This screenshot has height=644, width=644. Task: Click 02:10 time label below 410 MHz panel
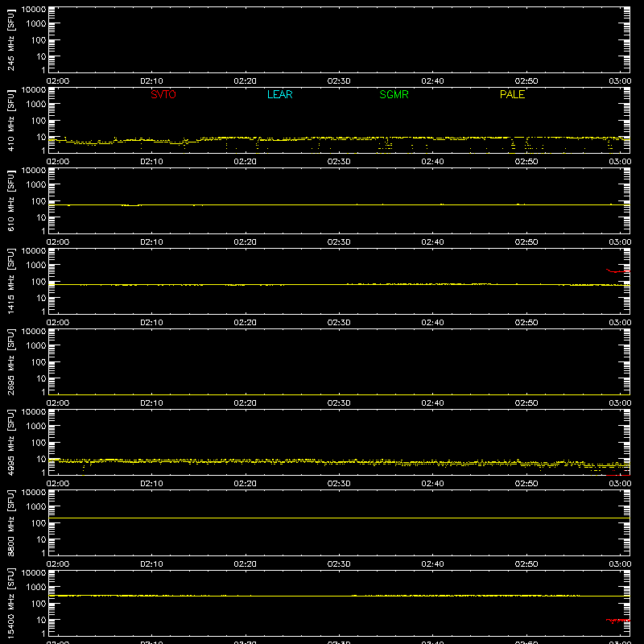click(151, 162)
